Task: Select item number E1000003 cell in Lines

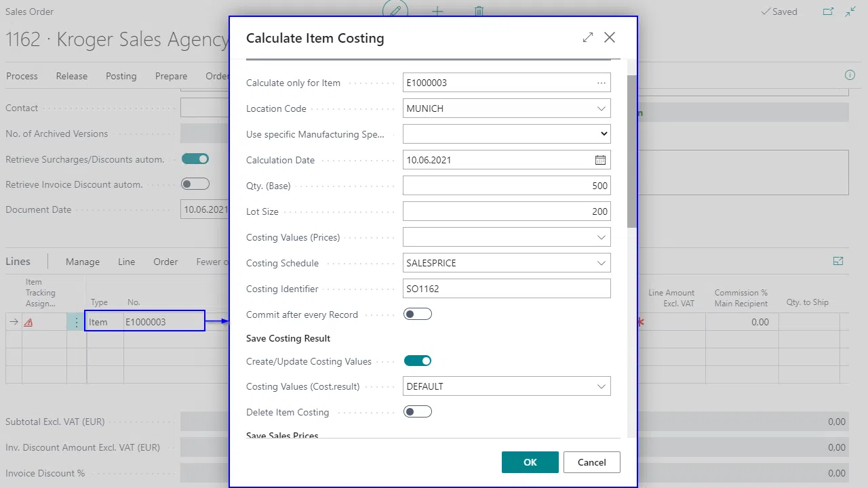Action: 163,322
